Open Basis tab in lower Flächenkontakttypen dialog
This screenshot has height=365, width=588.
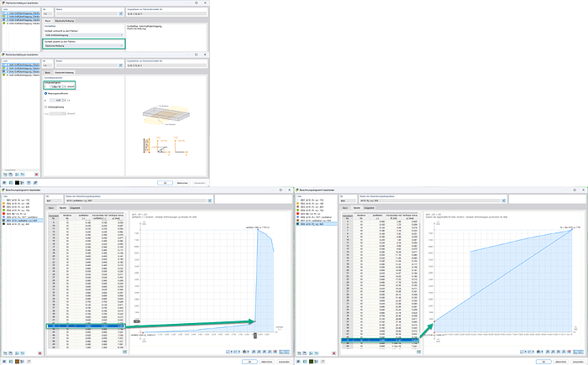click(x=48, y=72)
